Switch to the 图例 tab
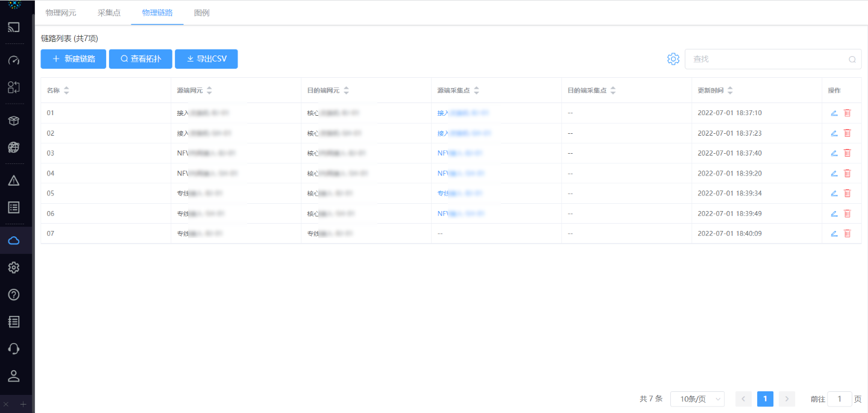 coord(201,11)
